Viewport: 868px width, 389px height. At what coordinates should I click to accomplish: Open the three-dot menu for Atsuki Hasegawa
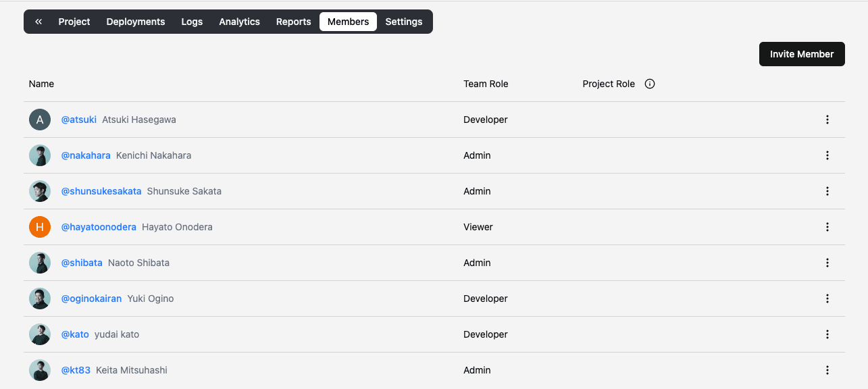827,120
